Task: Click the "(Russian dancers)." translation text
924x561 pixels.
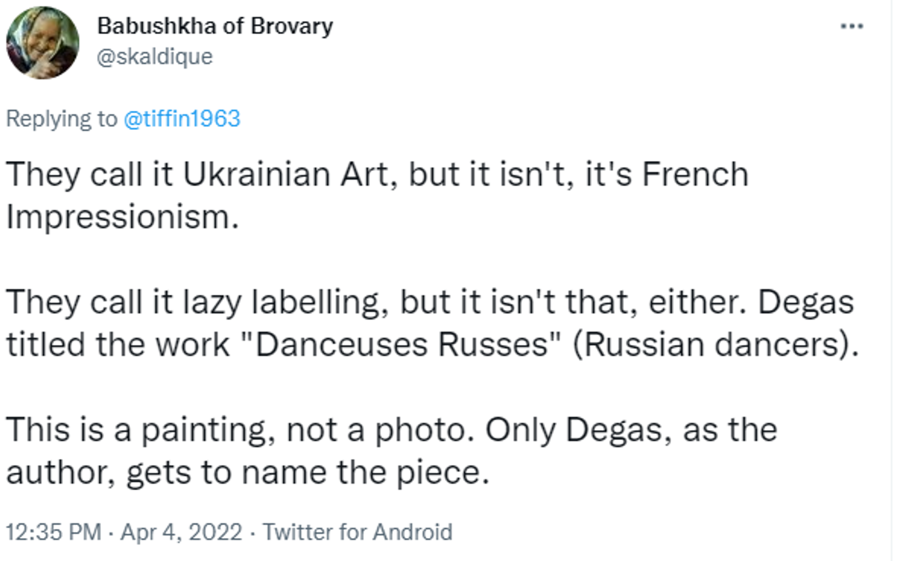Action: coord(716,345)
